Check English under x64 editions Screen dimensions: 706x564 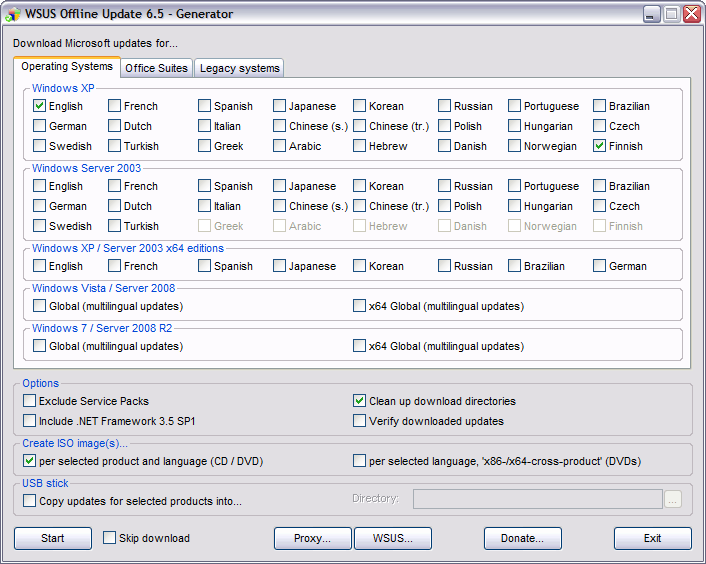(x=39, y=266)
